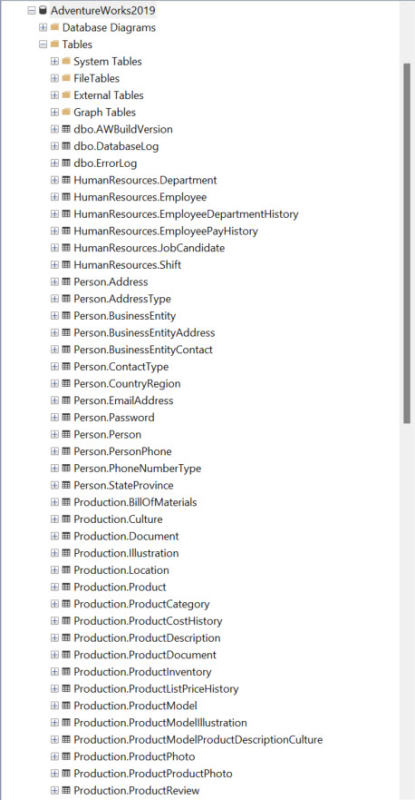The image size is (415, 800).
Task: Select Production.ProductModelIllustration table
Action: point(160,722)
